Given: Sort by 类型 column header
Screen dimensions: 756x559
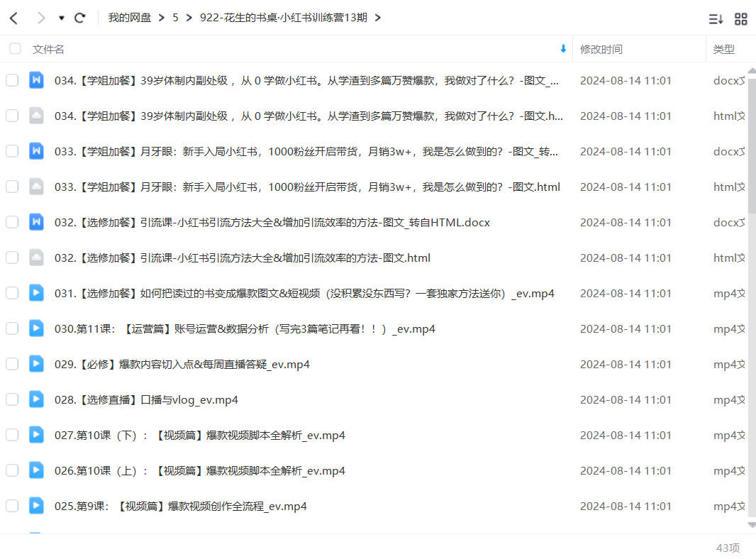Looking at the screenshot, I should [723, 49].
